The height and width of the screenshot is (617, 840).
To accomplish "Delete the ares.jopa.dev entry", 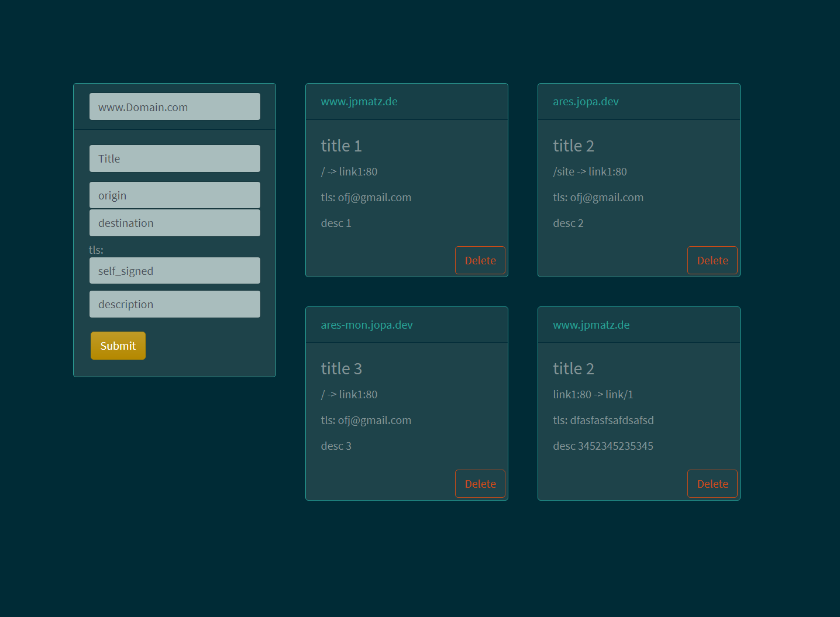I will 712,260.
